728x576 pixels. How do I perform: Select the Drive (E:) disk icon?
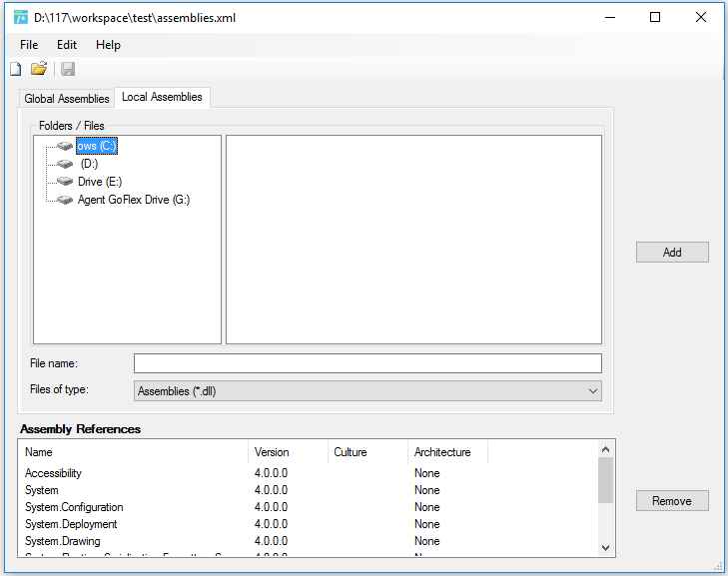click(x=65, y=182)
